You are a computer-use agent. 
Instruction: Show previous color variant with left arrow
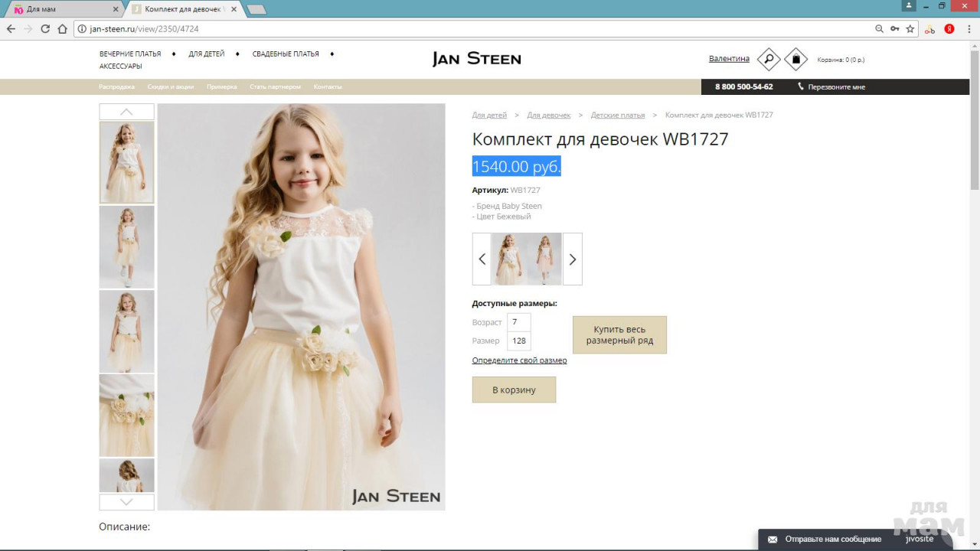pos(482,259)
